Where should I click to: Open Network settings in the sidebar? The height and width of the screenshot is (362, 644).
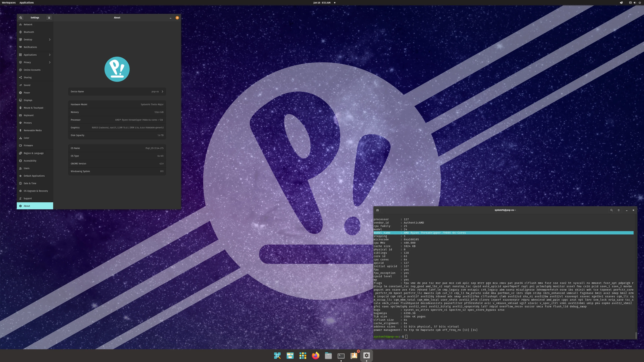[x=35, y=24]
